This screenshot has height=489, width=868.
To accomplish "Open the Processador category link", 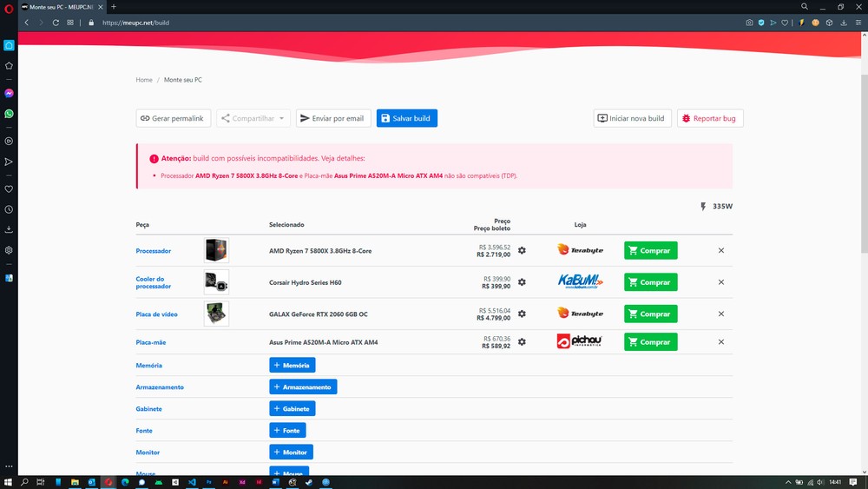I will (x=154, y=251).
